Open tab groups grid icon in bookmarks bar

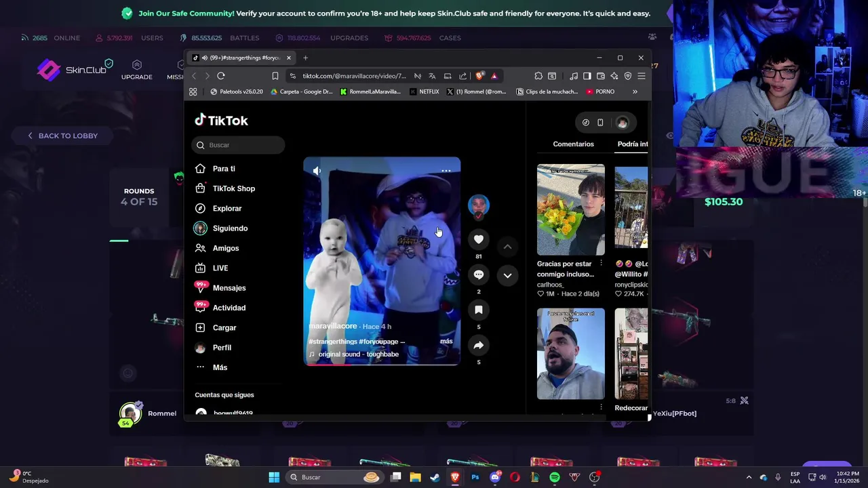click(x=193, y=91)
